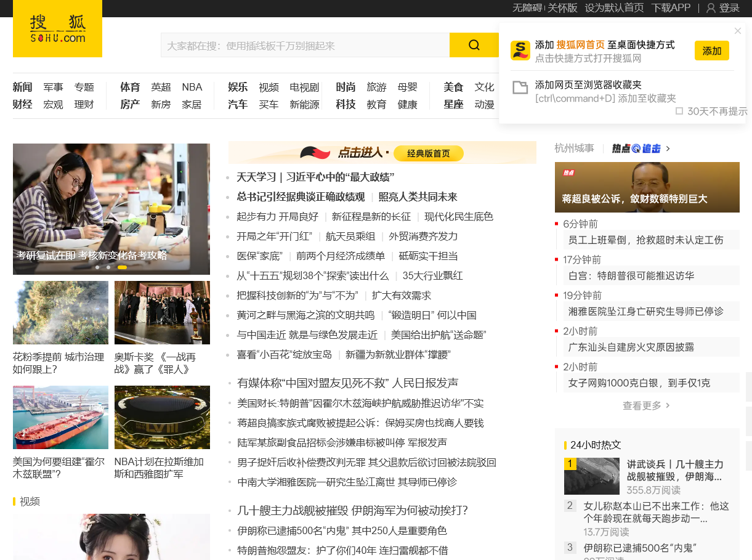Expand 查看更多 in hot news list
The width and height of the screenshot is (752, 560).
(646, 405)
